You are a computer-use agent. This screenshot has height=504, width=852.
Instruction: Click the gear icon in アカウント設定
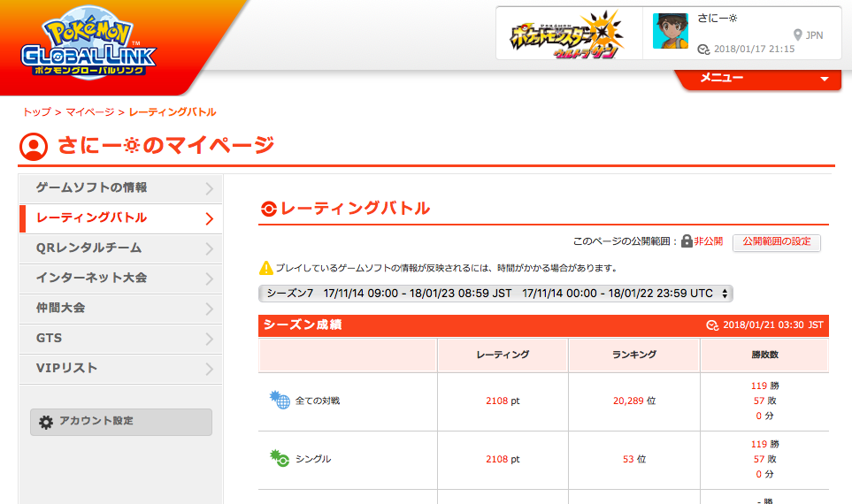[x=46, y=422]
